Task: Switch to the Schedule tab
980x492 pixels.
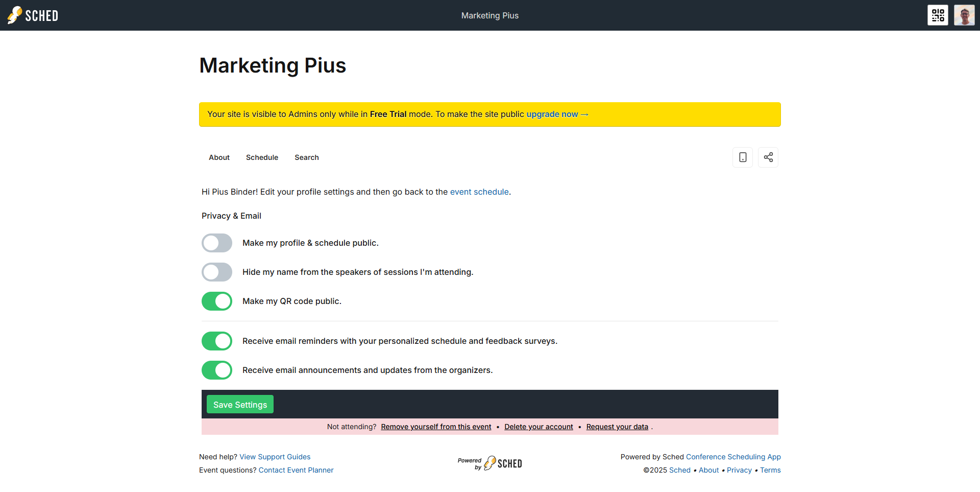Action: coord(262,157)
